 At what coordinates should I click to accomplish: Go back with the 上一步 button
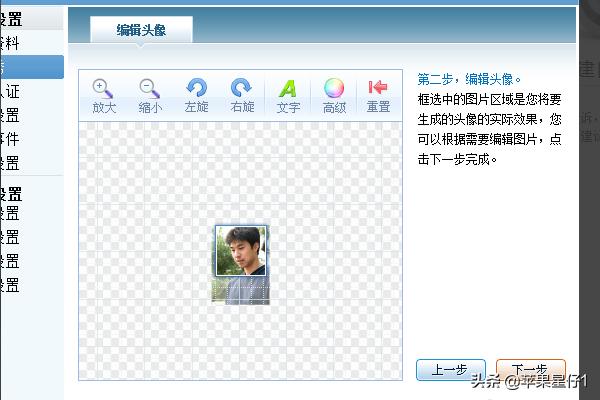pos(450,369)
